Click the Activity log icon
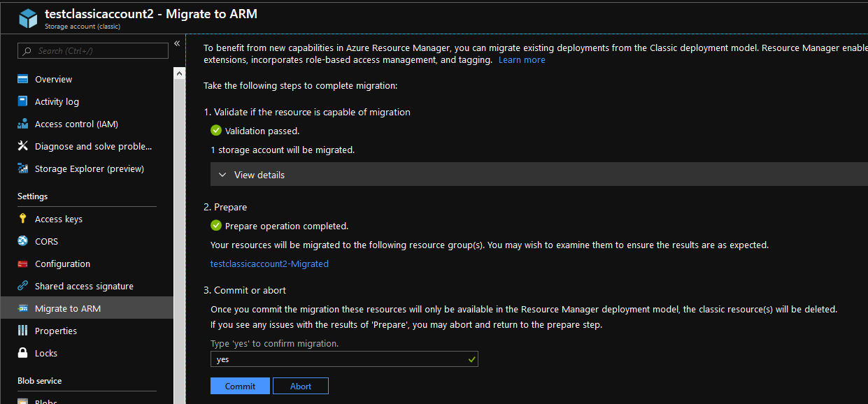 pyautogui.click(x=22, y=101)
